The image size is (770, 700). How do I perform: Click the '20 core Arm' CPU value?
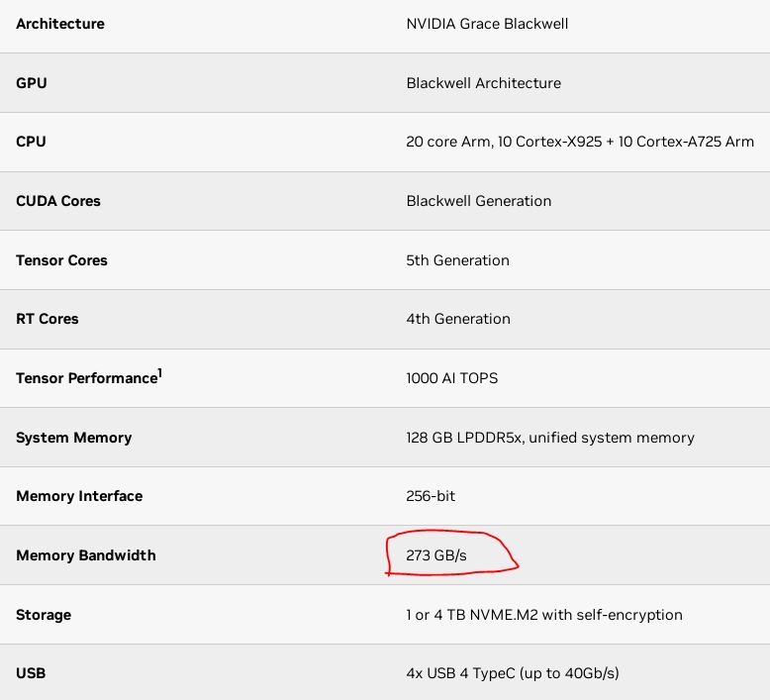tap(580, 142)
